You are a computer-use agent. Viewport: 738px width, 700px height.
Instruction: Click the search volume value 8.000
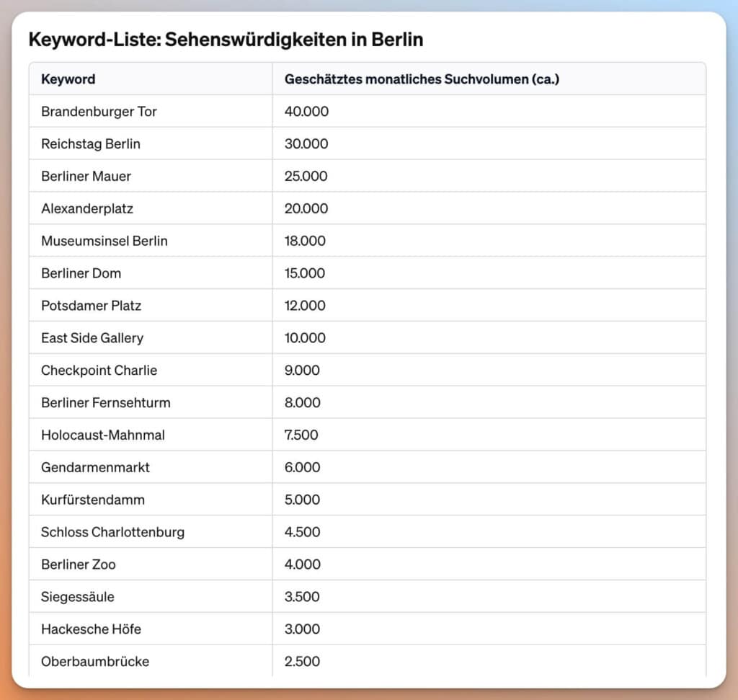[x=303, y=403]
